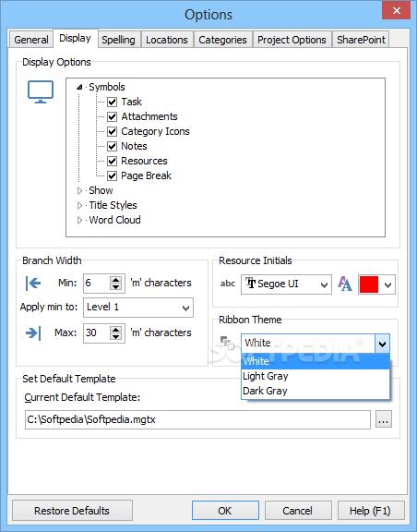This screenshot has height=532, width=417.
Task: Click the ribbon theme icon
Action: click(227, 343)
